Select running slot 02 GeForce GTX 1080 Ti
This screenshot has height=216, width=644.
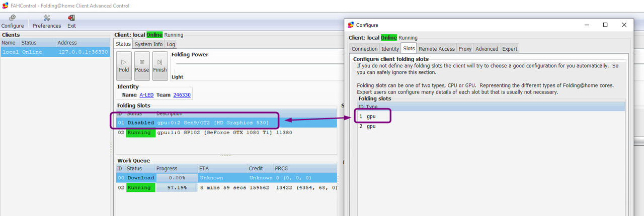pyautogui.click(x=226, y=133)
